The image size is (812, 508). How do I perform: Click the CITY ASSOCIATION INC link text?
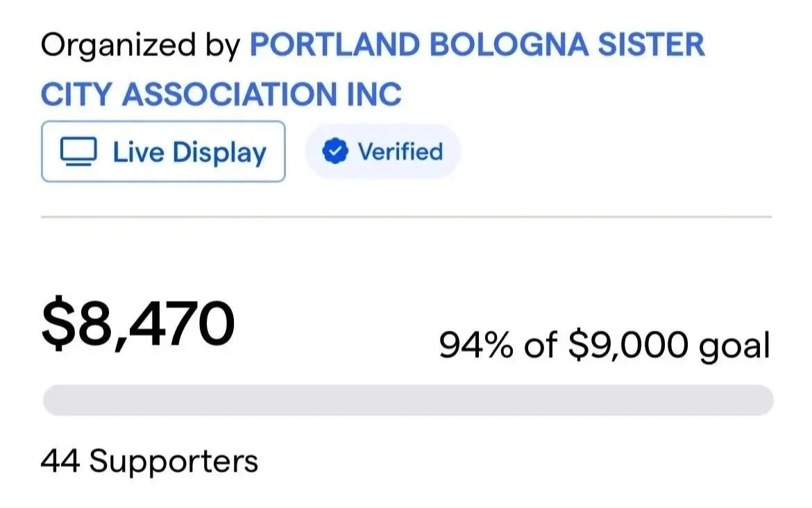[221, 94]
